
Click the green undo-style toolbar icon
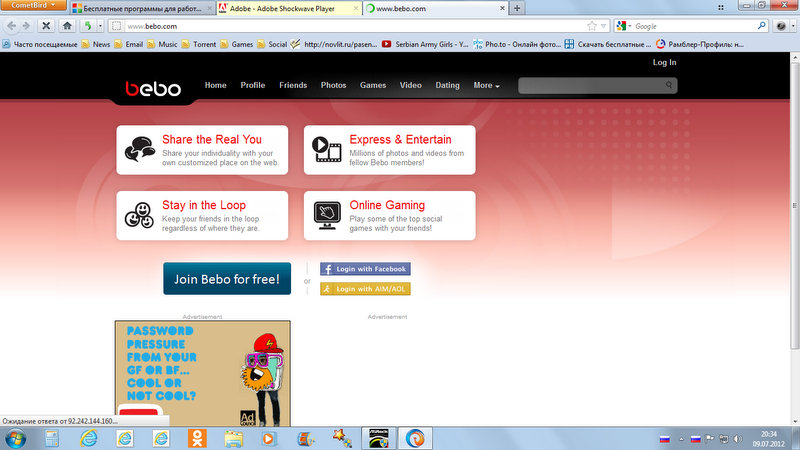click(88, 26)
